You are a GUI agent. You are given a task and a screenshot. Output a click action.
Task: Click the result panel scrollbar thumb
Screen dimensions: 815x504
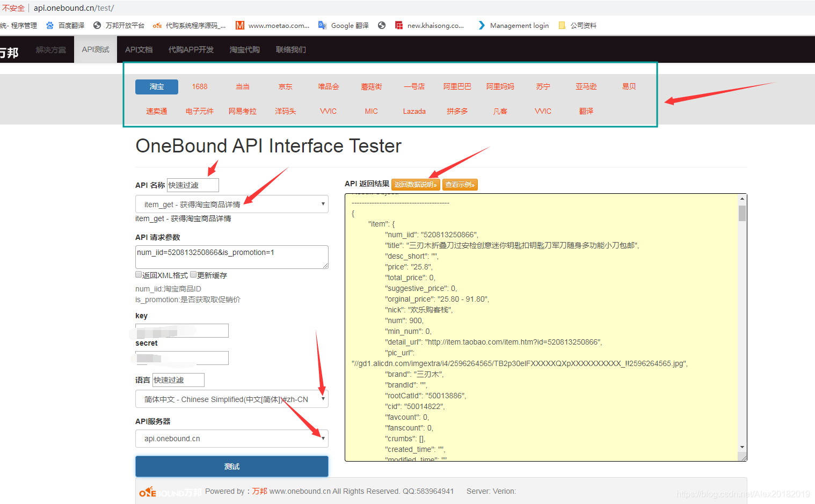(742, 213)
